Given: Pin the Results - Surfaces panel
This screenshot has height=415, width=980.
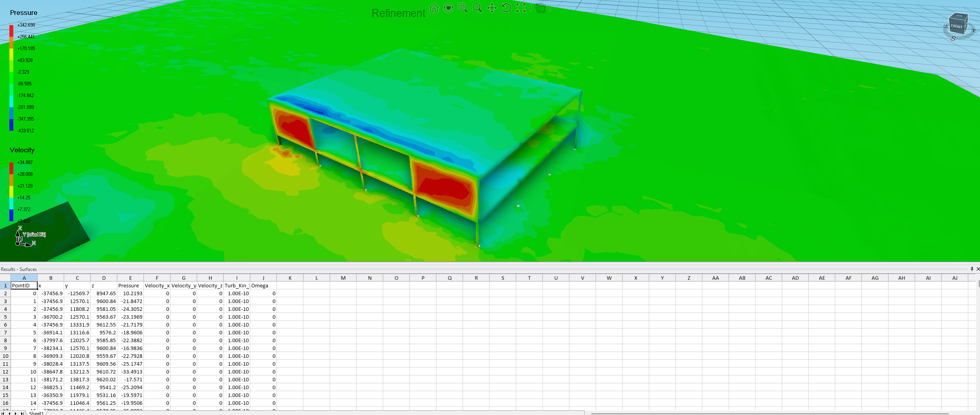Looking at the screenshot, I should pos(971,269).
